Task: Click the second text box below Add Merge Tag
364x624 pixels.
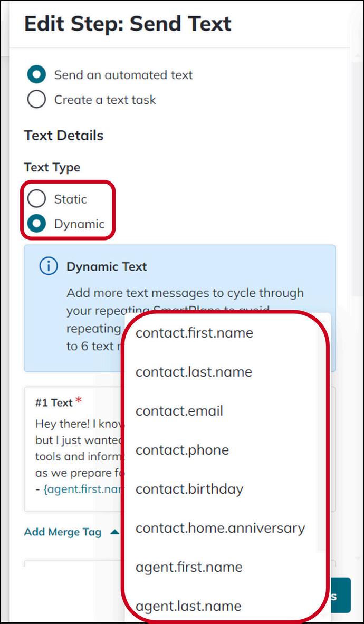Action: pos(74,563)
